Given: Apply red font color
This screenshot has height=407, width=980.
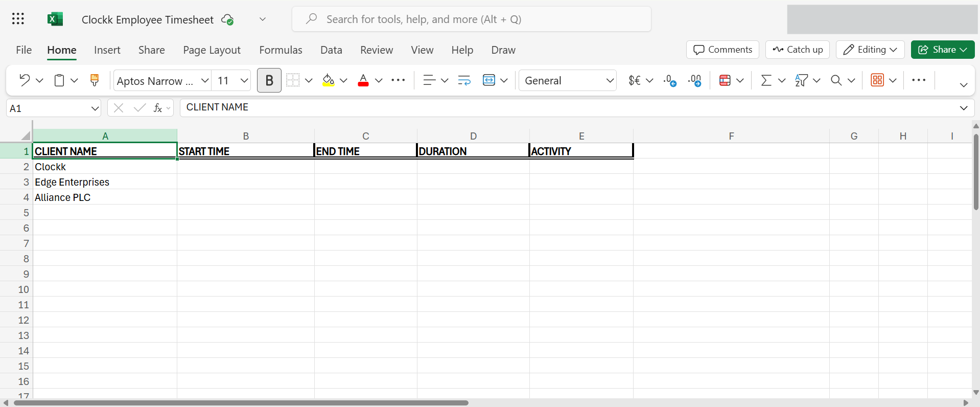Looking at the screenshot, I should [x=363, y=80].
